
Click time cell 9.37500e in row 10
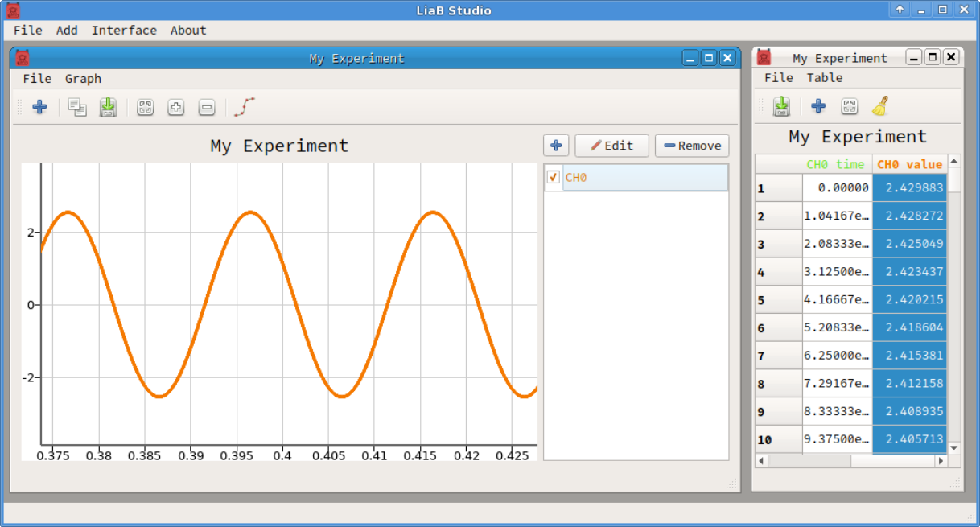[x=838, y=439]
